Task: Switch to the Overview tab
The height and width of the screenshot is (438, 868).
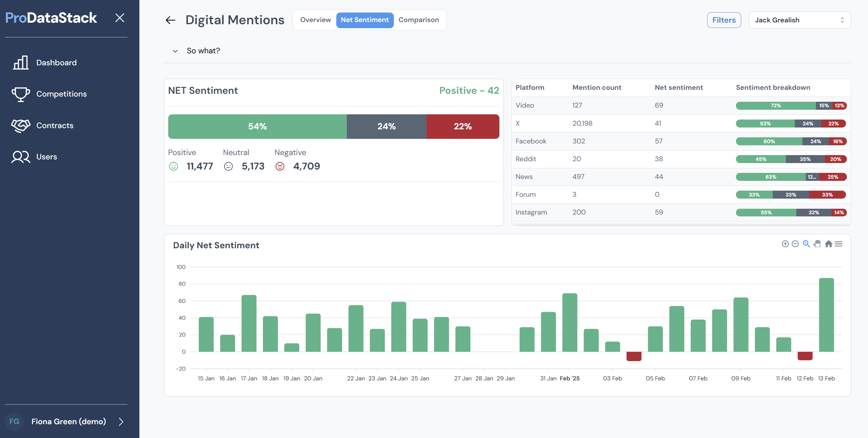Action: [315, 20]
